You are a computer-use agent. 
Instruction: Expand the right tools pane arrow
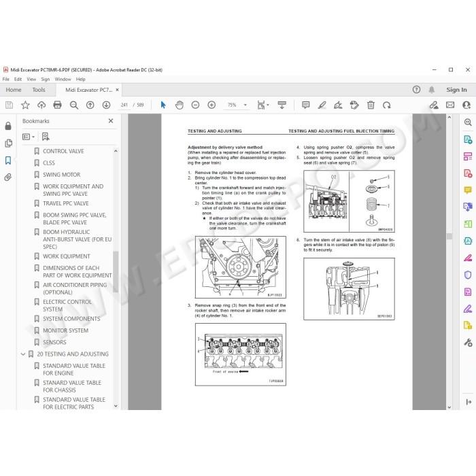(x=469, y=402)
